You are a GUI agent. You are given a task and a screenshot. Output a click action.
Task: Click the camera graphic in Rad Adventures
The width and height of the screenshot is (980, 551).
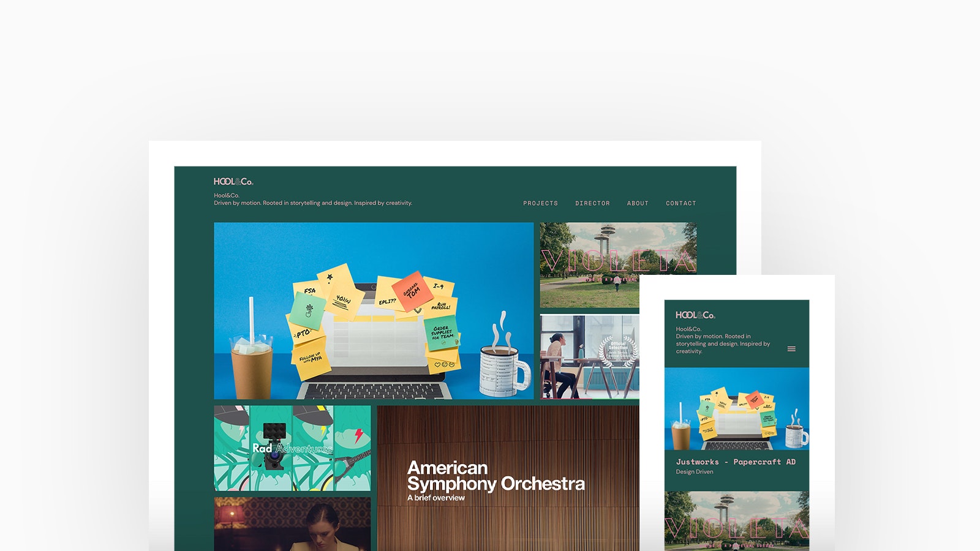tap(273, 445)
